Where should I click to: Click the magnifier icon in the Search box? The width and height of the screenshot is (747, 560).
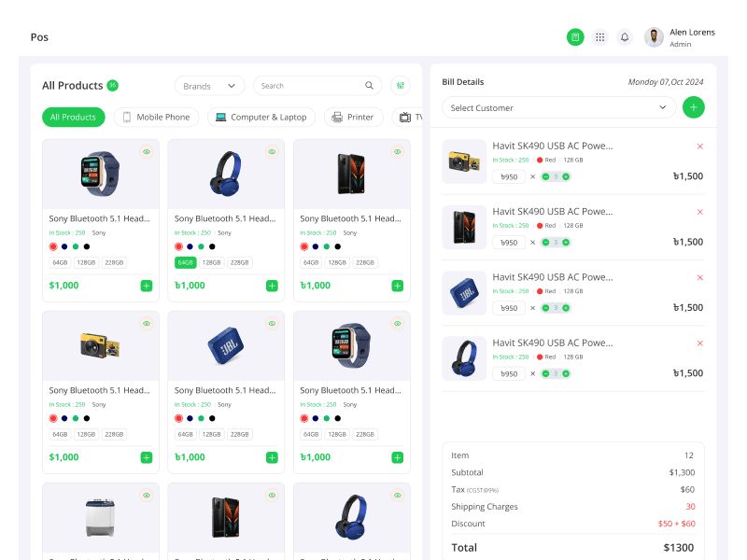pos(369,86)
